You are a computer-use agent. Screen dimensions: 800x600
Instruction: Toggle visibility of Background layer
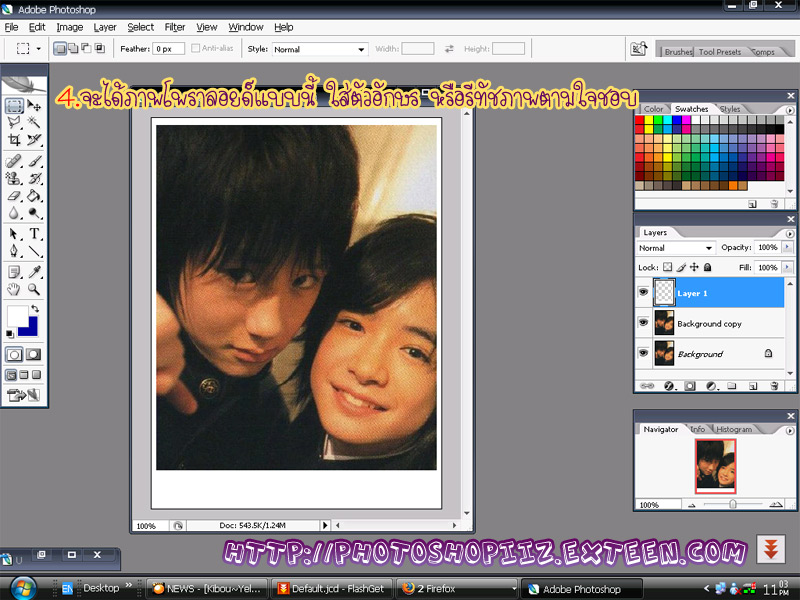coord(643,353)
